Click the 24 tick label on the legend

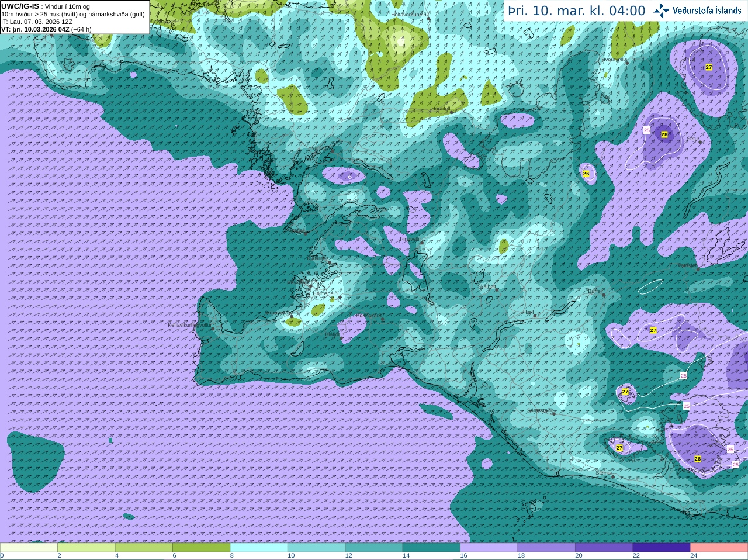(x=694, y=556)
